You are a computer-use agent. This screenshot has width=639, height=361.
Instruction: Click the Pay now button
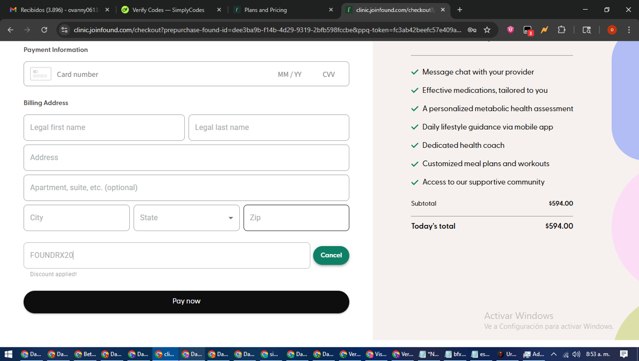click(186, 302)
